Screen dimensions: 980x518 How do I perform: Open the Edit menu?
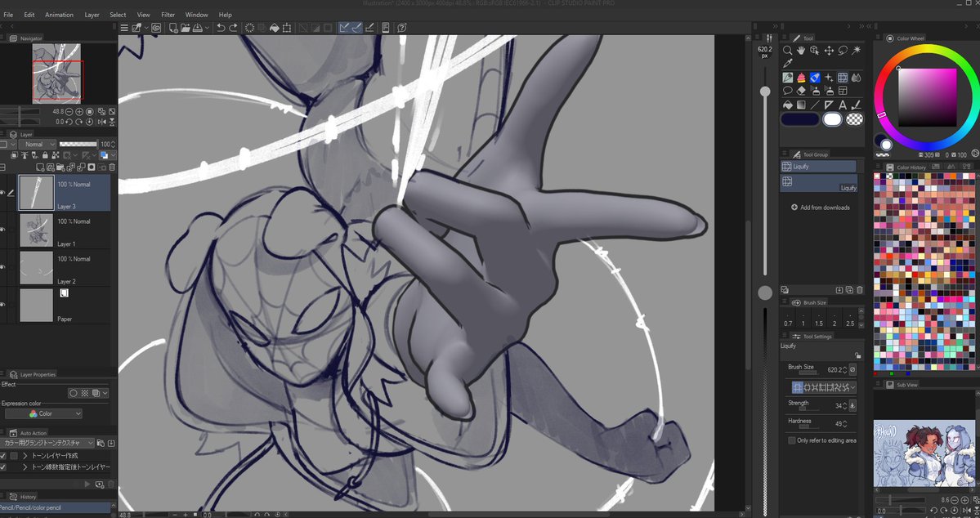29,15
